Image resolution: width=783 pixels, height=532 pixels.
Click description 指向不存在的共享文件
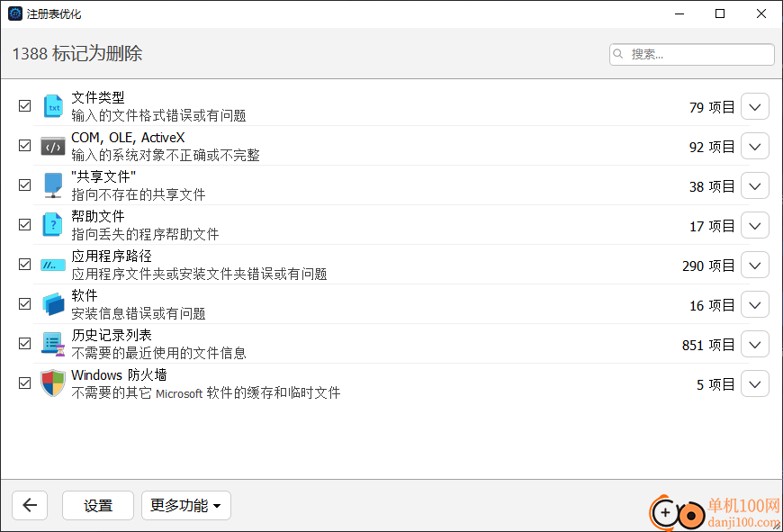[x=139, y=194]
